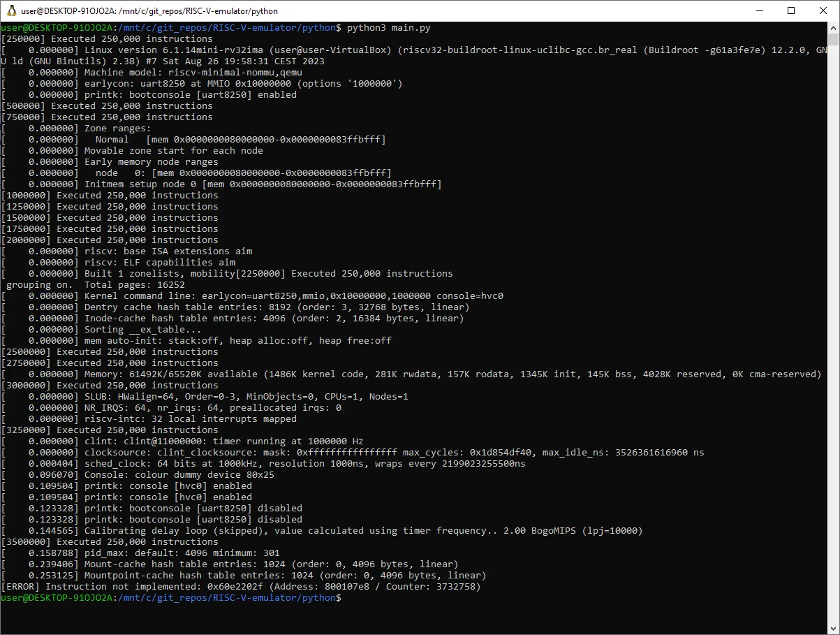Click the scrollbar up arrow
The width and height of the screenshot is (840, 635).
(x=834, y=29)
